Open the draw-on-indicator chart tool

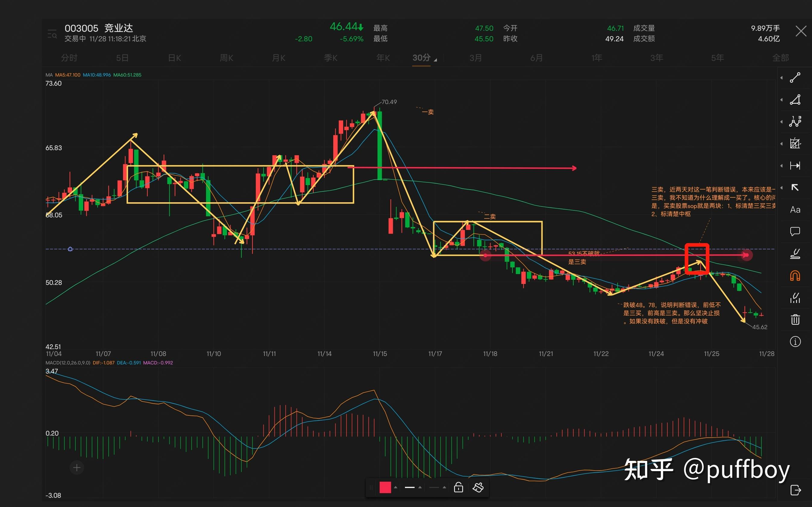point(795,298)
